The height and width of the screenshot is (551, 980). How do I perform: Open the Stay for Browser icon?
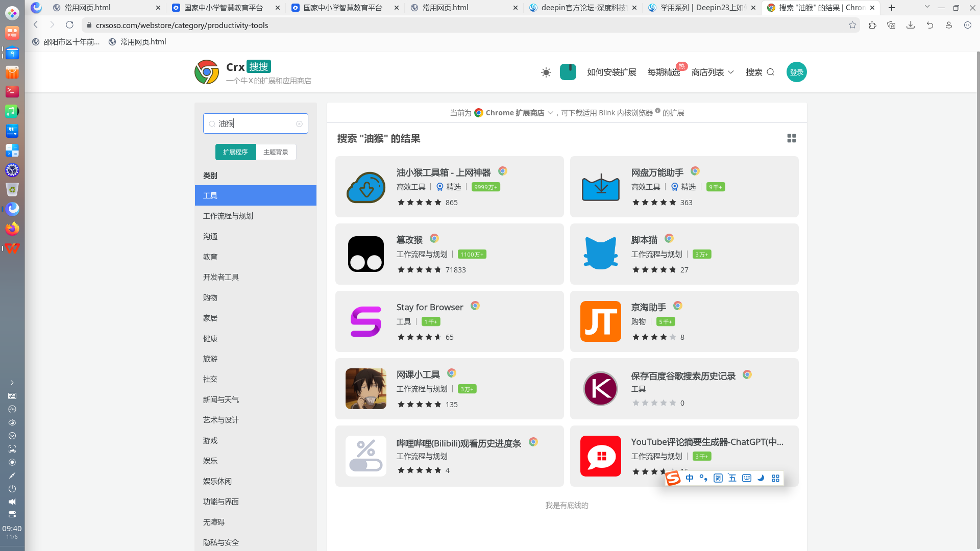point(366,321)
